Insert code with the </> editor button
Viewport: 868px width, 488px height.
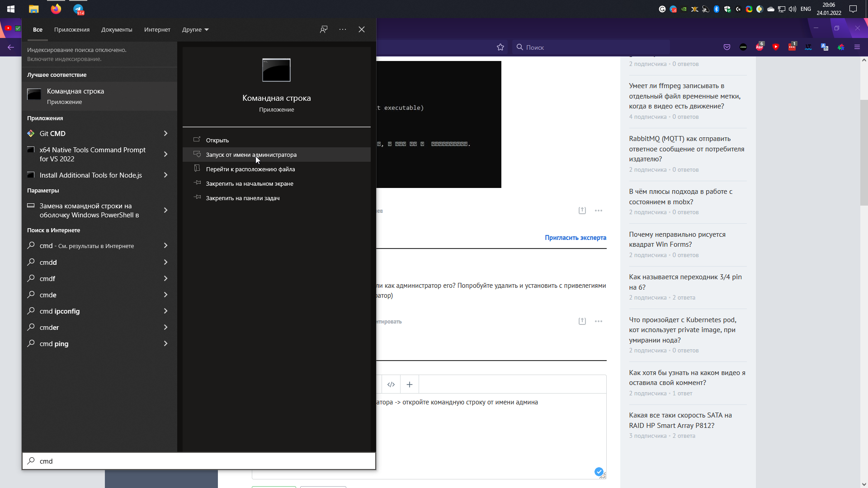[x=391, y=385]
